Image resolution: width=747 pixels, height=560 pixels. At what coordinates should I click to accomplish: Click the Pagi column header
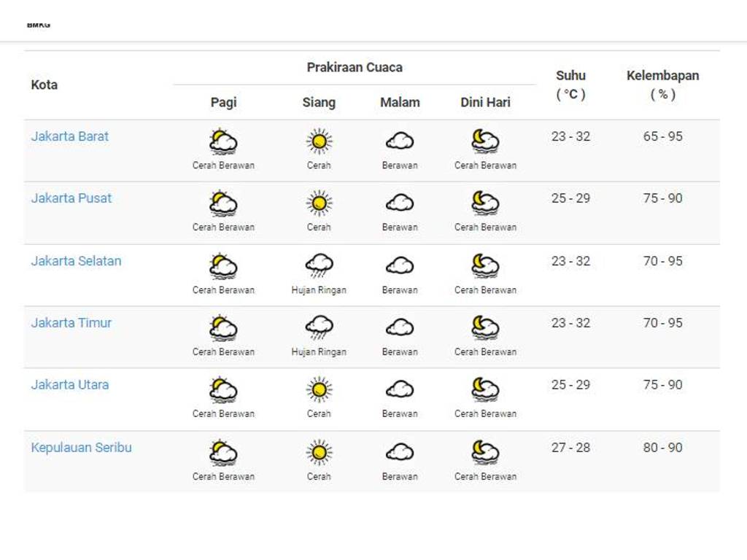pos(223,103)
